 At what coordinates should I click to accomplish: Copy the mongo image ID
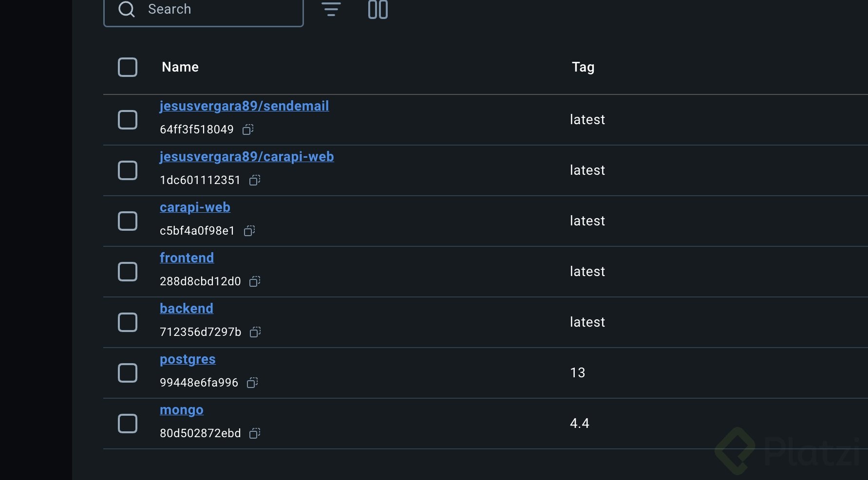(255, 433)
